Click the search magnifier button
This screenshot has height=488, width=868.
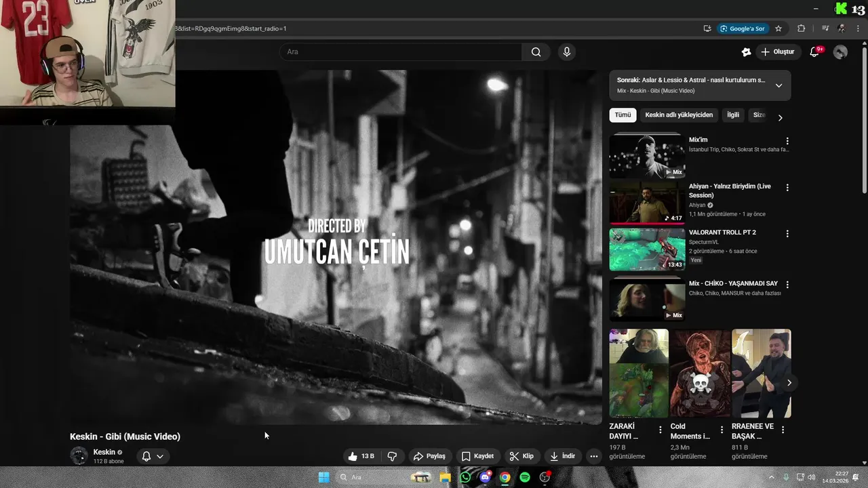[536, 52]
